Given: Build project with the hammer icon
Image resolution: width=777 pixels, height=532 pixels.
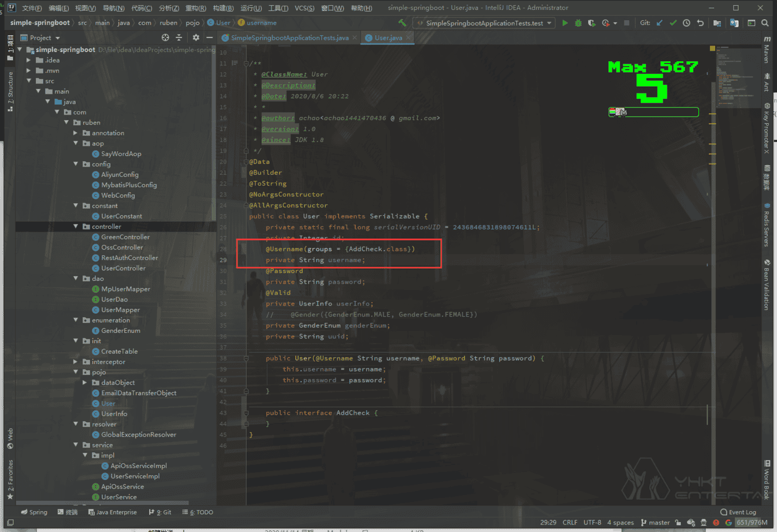Looking at the screenshot, I should (x=402, y=23).
